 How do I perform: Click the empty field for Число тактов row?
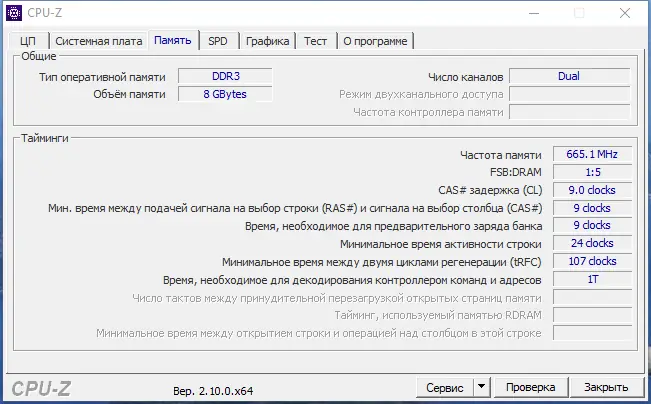click(592, 297)
